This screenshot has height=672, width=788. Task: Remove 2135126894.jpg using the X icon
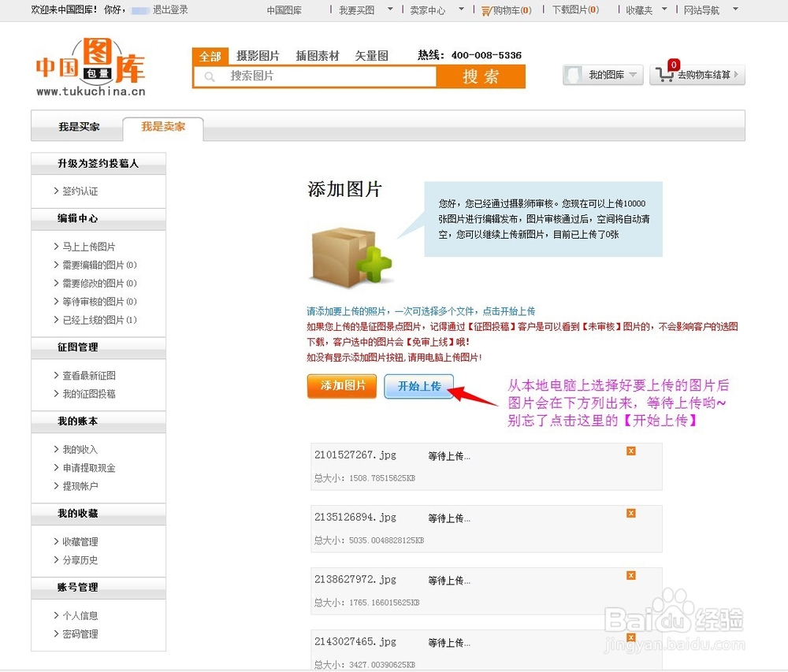tap(630, 513)
